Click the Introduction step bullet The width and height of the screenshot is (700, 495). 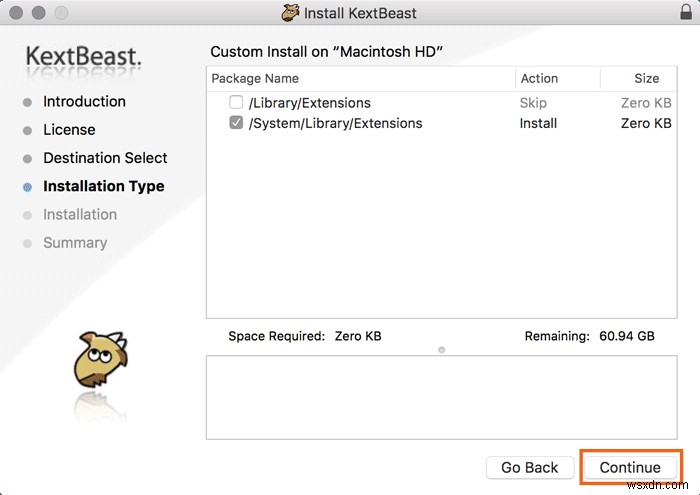[x=27, y=102]
